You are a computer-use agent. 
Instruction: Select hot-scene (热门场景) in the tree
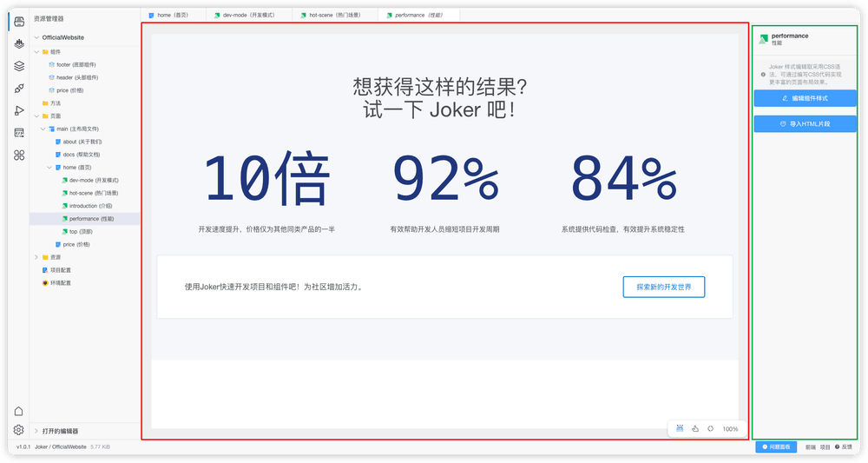click(x=94, y=194)
